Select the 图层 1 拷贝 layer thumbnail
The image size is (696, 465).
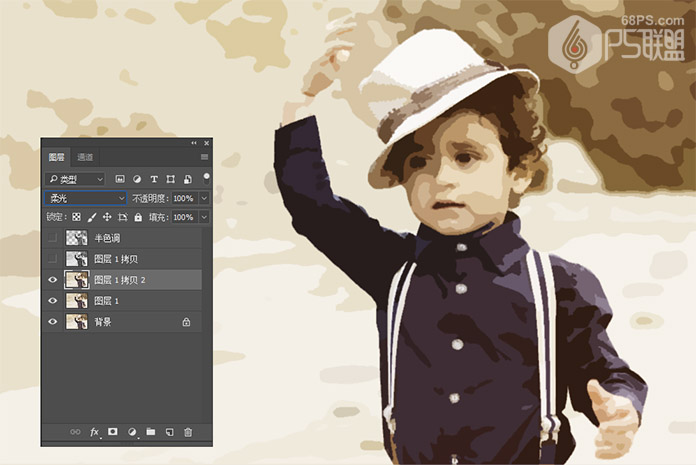pyautogui.click(x=76, y=259)
